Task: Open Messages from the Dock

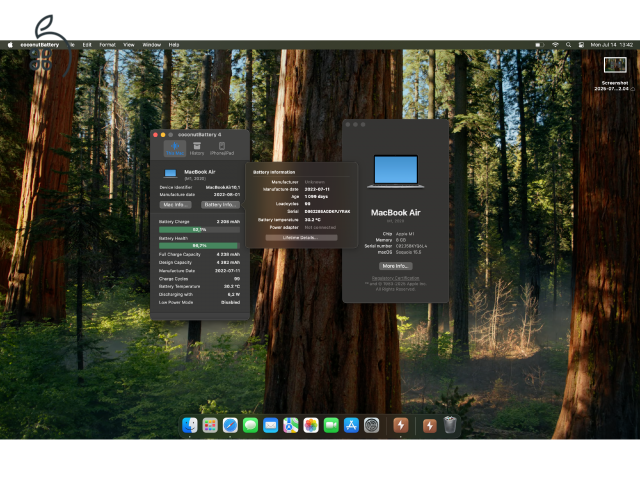Action: pyautogui.click(x=250, y=425)
